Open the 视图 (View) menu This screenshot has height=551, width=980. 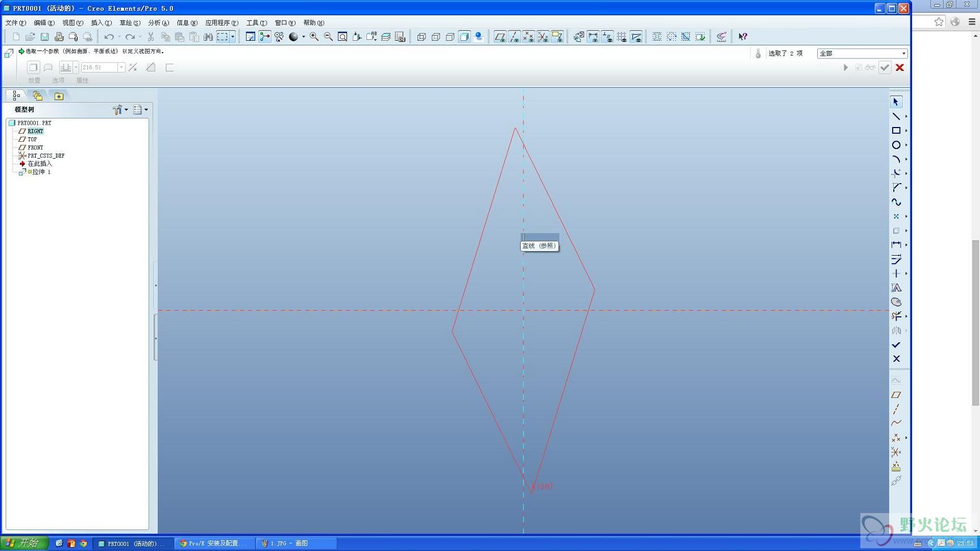click(72, 23)
